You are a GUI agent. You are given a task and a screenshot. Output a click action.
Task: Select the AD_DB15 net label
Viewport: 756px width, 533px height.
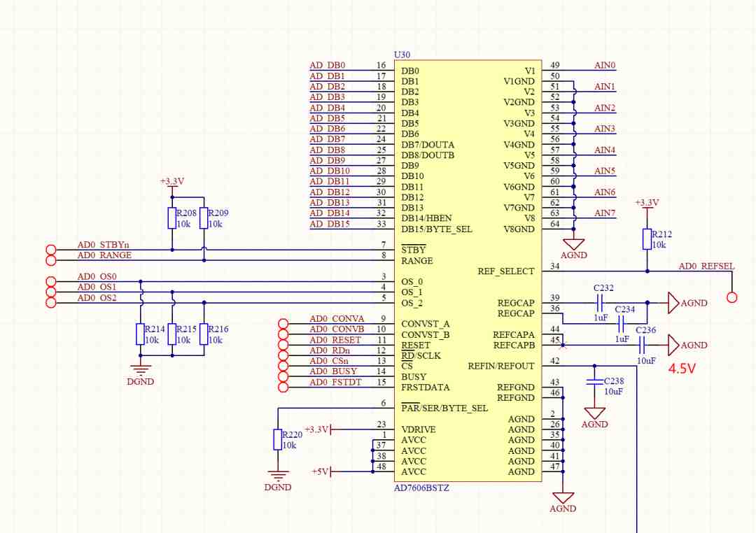pyautogui.click(x=330, y=224)
